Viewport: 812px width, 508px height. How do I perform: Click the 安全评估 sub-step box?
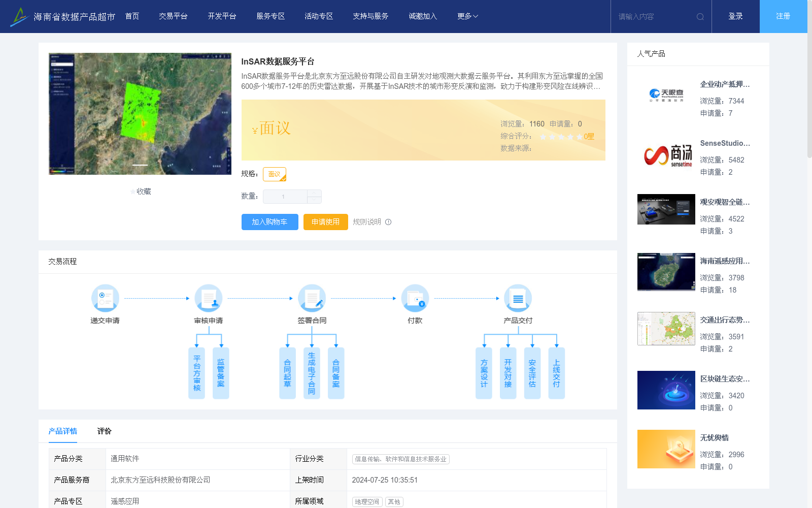click(x=532, y=373)
